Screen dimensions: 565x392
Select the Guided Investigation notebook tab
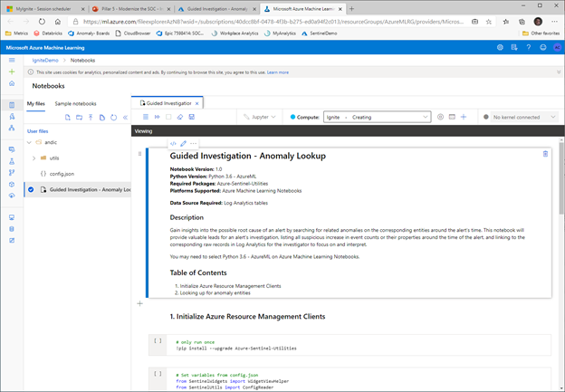click(166, 103)
